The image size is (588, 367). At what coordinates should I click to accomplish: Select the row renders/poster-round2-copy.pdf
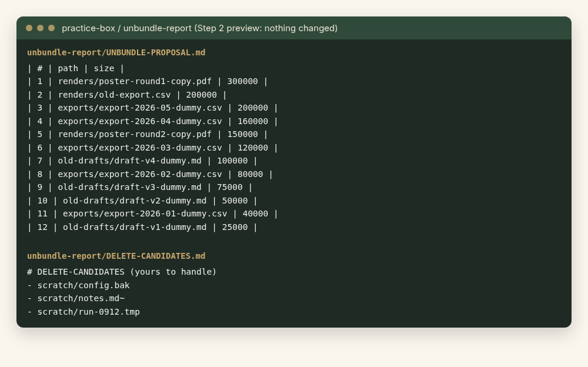pos(148,134)
